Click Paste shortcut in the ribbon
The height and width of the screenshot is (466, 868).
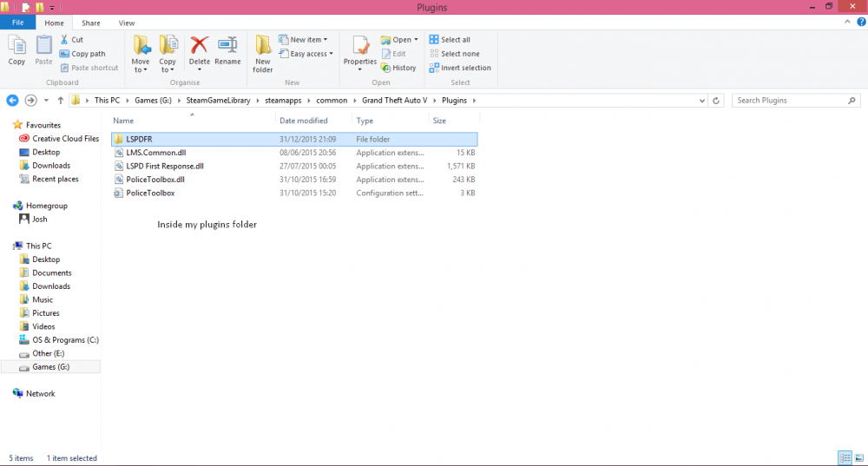pyautogui.click(x=89, y=68)
